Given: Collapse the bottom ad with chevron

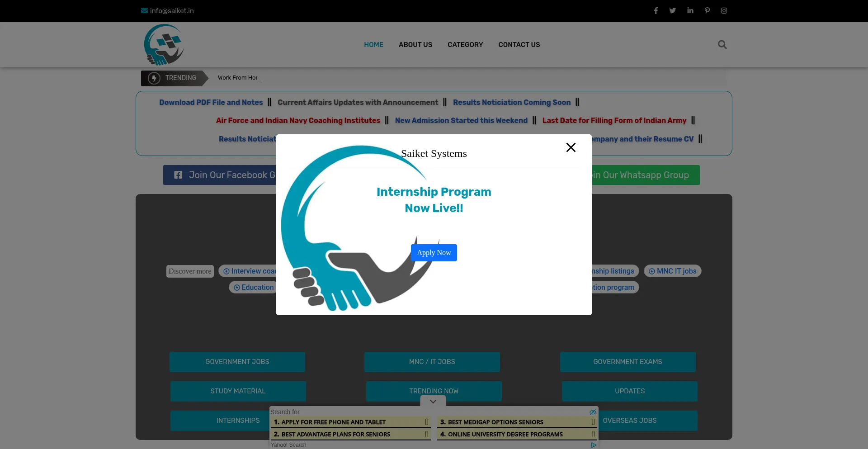Looking at the screenshot, I should 433,402.
